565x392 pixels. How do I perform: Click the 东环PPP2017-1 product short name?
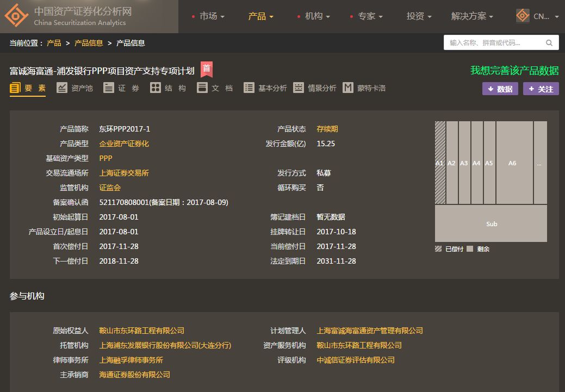(x=125, y=129)
